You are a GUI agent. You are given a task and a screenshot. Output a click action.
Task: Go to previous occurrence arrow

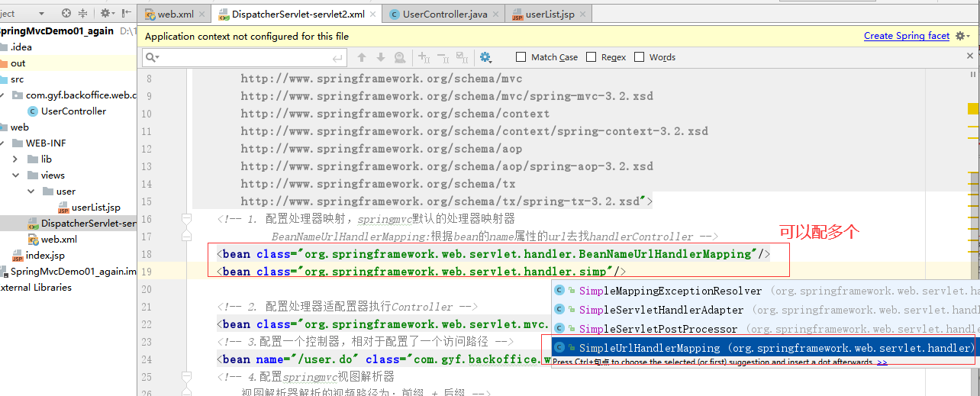coord(362,57)
